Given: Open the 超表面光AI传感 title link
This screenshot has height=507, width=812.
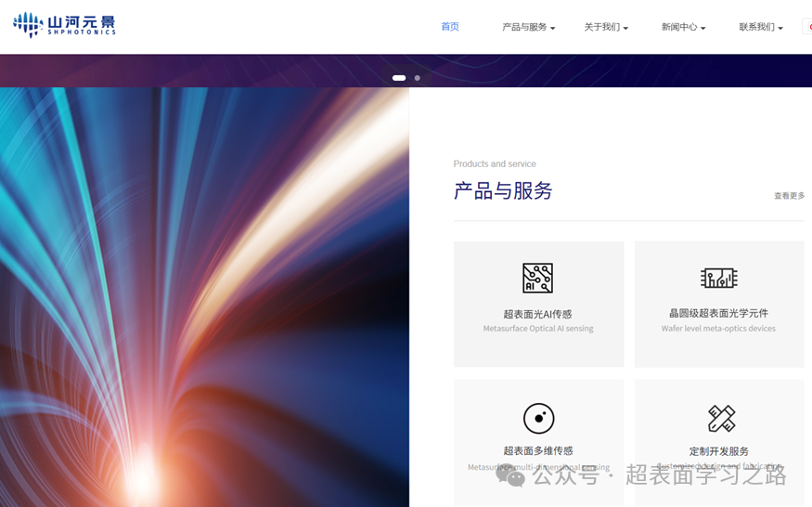Looking at the screenshot, I should tap(537, 314).
